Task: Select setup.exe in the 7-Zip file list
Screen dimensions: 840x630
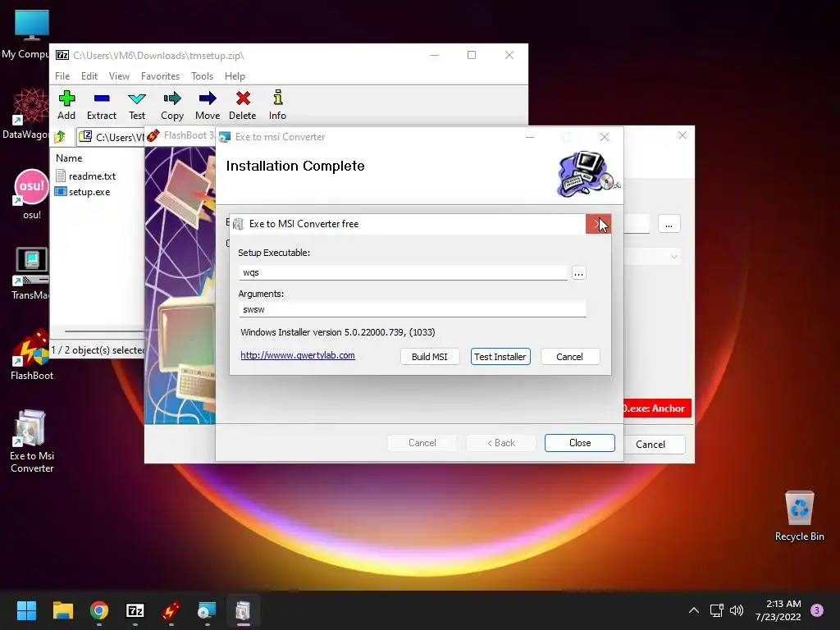Action: (83, 192)
